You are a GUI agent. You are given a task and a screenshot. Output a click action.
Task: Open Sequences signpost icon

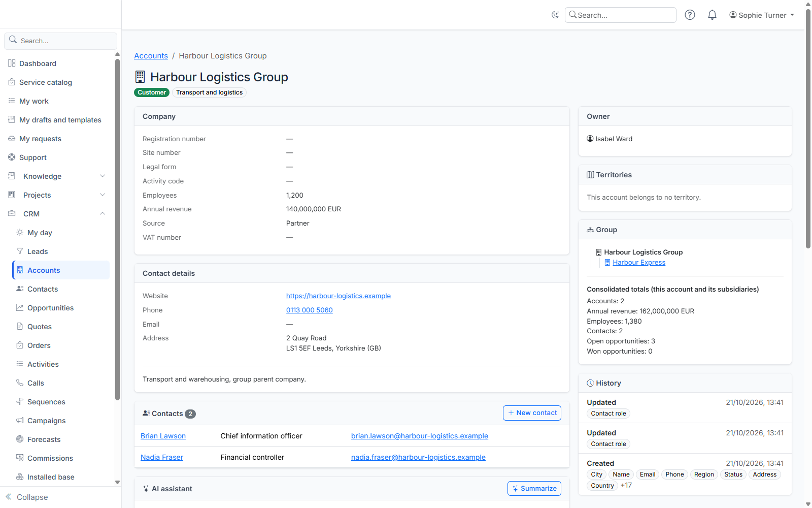(x=20, y=402)
